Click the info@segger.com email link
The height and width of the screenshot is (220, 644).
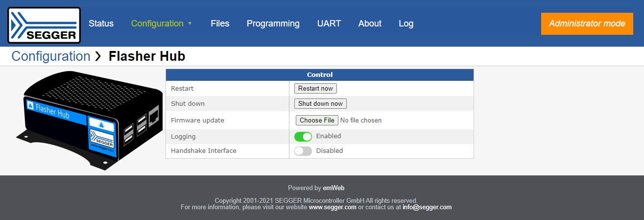[x=427, y=207]
